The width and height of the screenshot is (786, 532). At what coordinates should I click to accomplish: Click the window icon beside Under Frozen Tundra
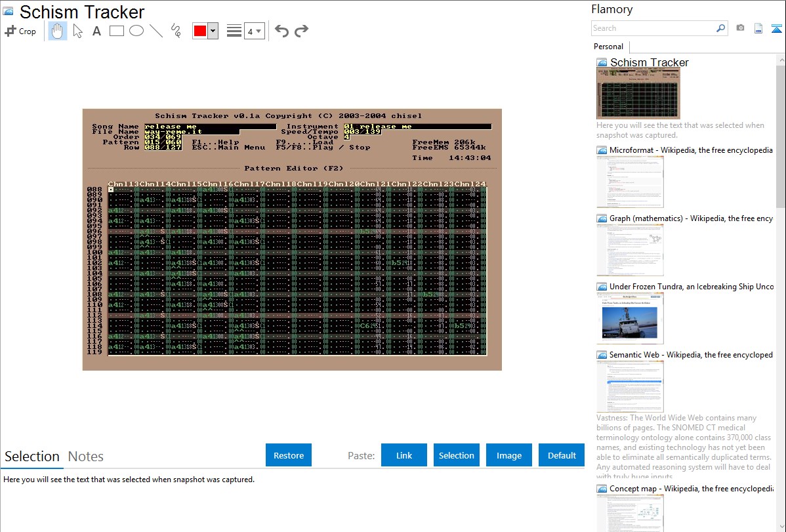coord(602,287)
